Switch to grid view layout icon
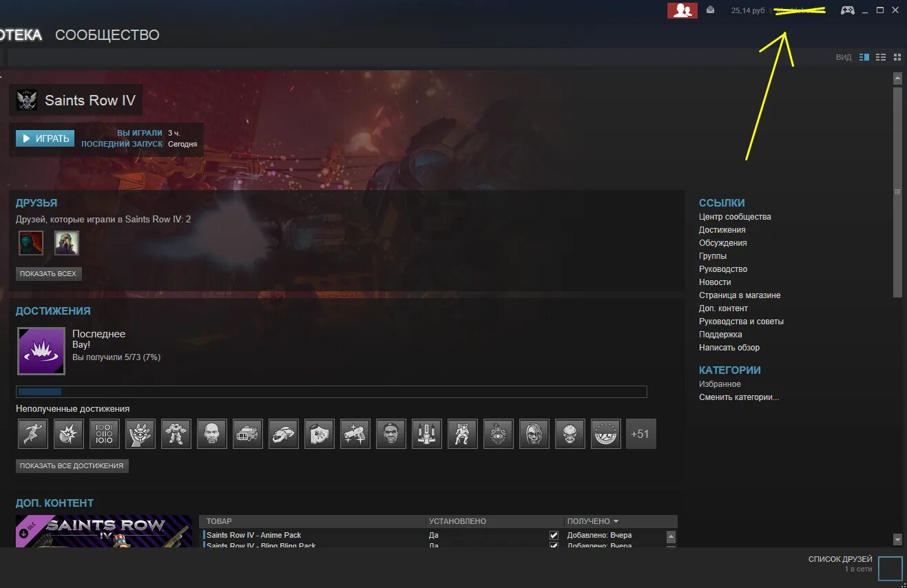 897,57
